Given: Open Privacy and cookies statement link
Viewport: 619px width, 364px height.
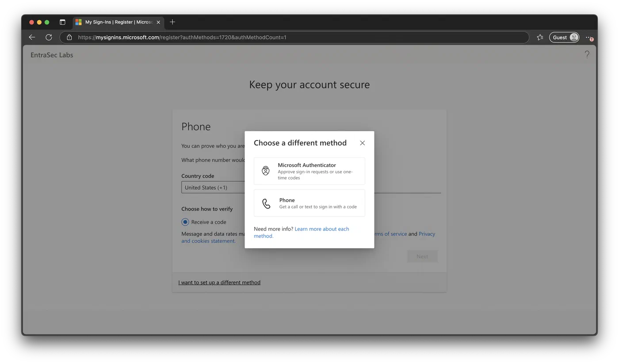Looking at the screenshot, I should (308, 238).
